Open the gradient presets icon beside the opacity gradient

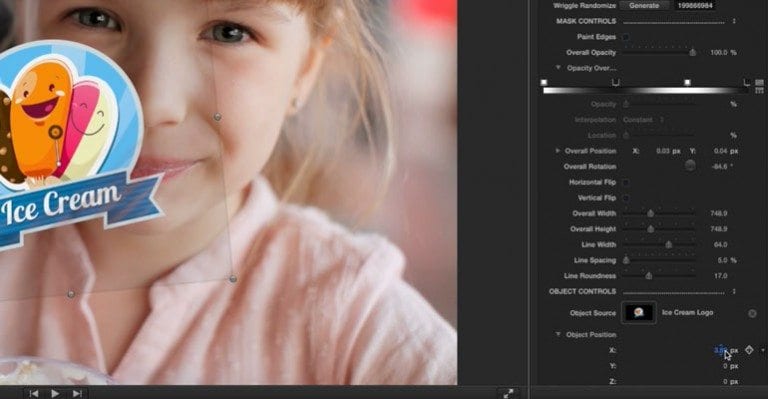click(759, 82)
